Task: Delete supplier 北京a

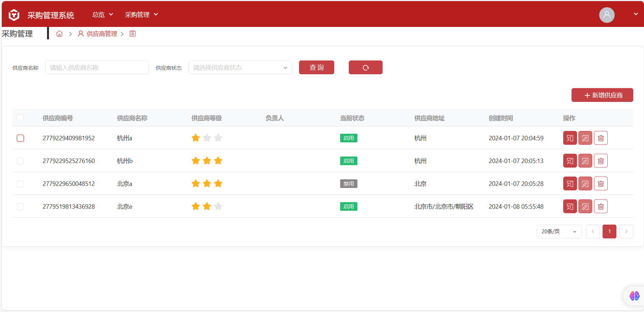Action: click(601, 183)
